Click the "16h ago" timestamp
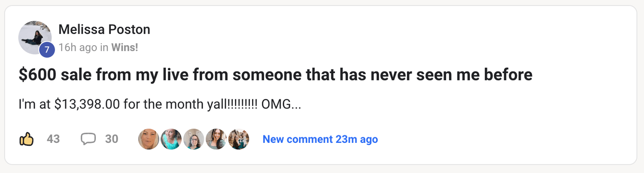This screenshot has height=173, width=644. (77, 47)
